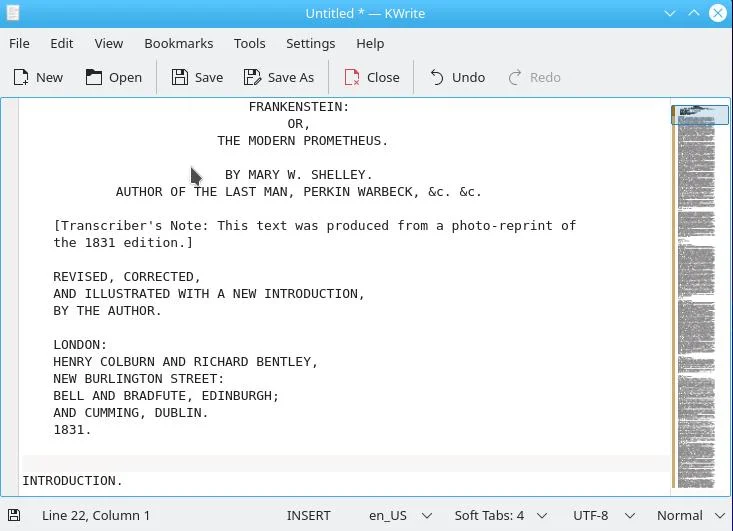
Task: Click the Close document icon
Action: pos(352,77)
